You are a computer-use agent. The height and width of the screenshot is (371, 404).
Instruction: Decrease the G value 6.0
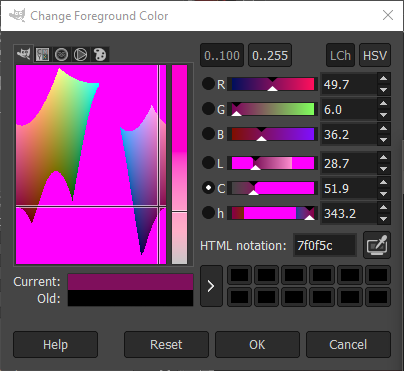coord(384,115)
